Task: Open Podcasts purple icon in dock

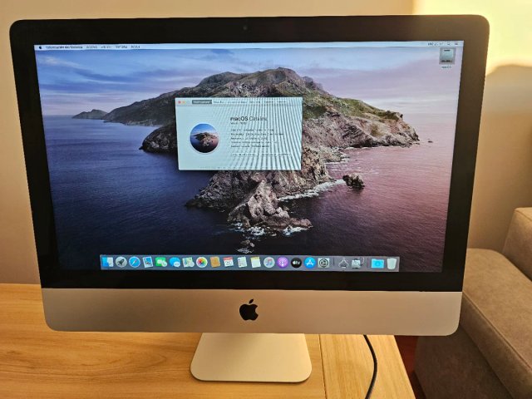Action: 283,263
